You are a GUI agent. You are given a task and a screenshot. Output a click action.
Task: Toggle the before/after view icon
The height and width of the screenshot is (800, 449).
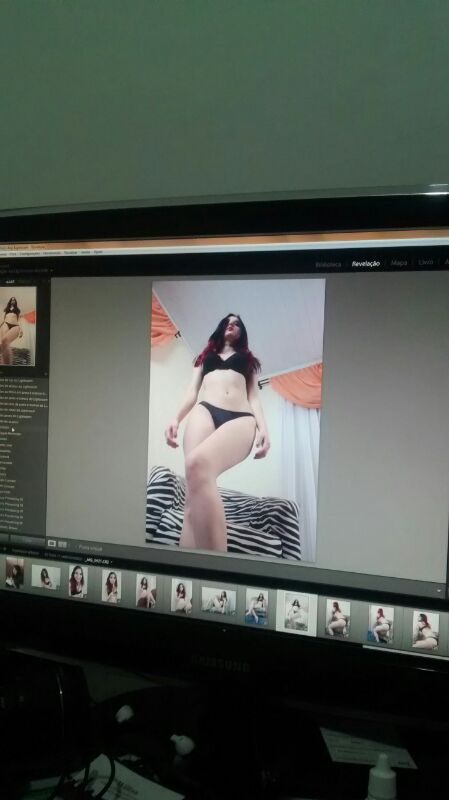(x=62, y=544)
